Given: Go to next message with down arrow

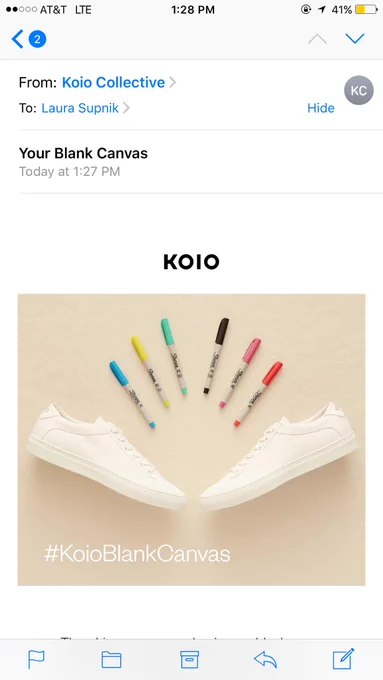Looking at the screenshot, I should pyautogui.click(x=355, y=39).
